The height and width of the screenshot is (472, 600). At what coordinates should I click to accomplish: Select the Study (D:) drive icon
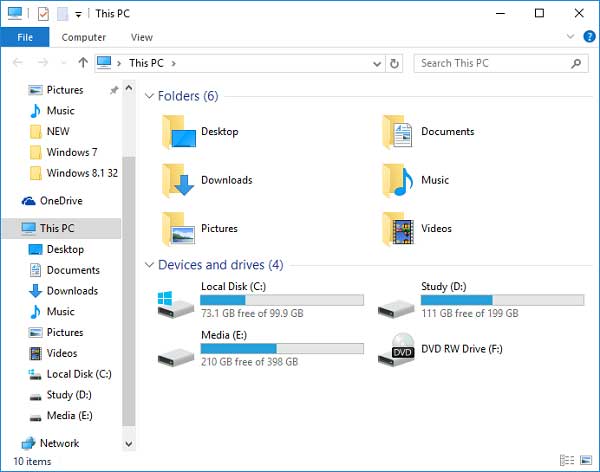click(396, 309)
